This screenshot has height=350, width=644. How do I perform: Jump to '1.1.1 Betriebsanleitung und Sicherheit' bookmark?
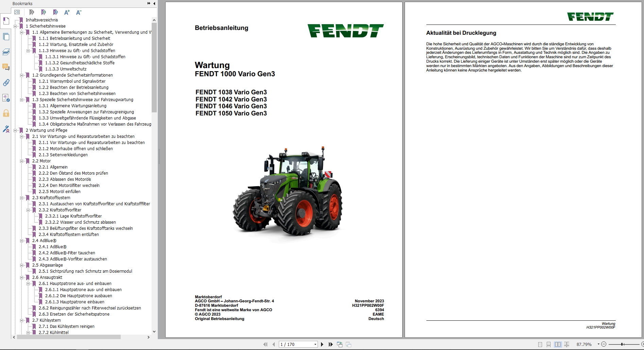(x=74, y=38)
